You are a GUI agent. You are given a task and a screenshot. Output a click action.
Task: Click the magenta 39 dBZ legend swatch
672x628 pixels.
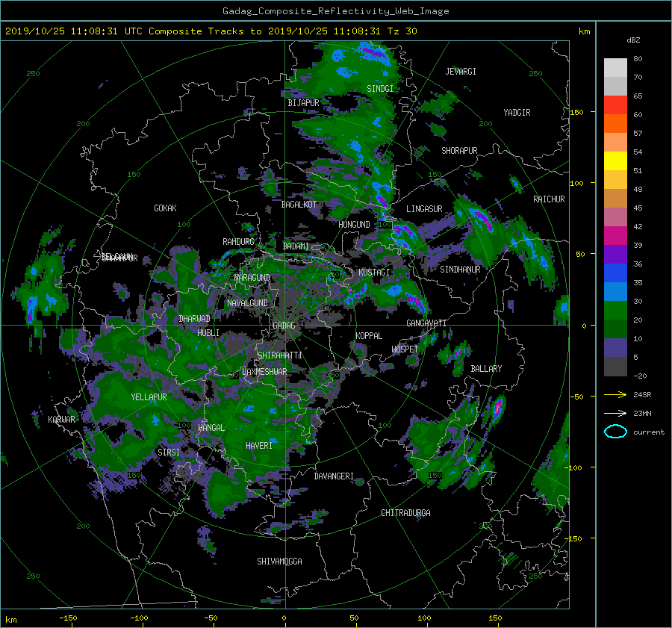coord(615,236)
